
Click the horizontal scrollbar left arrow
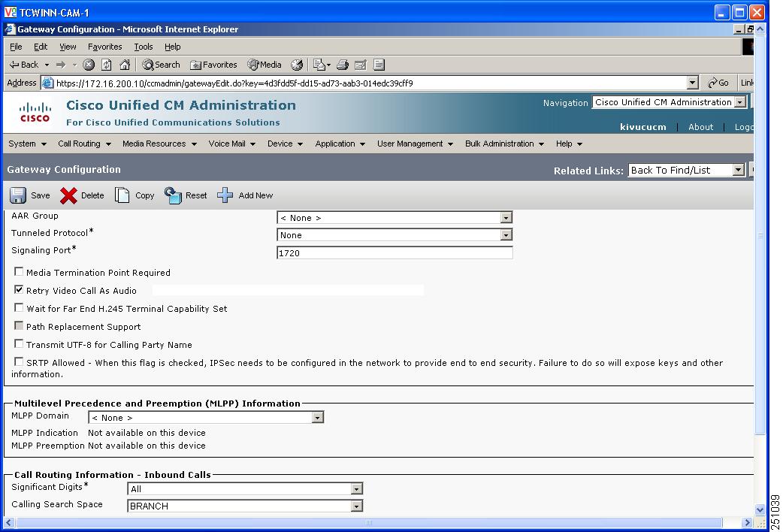point(9,522)
